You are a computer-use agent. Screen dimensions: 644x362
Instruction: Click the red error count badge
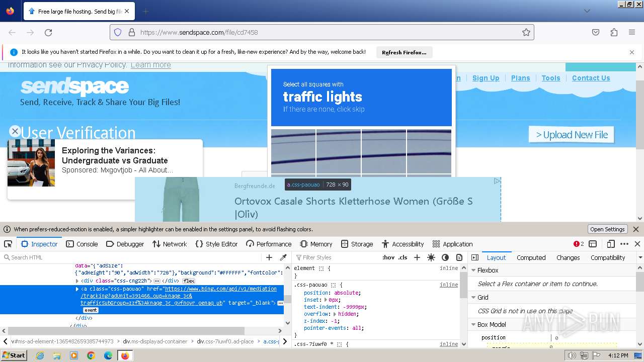579,244
